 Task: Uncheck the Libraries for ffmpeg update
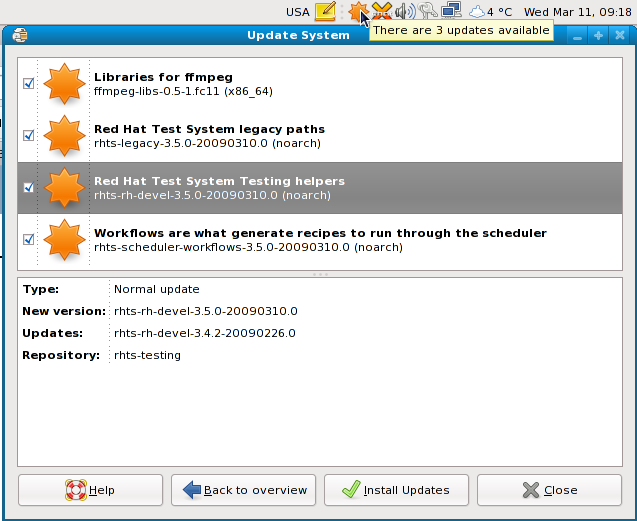click(29, 84)
